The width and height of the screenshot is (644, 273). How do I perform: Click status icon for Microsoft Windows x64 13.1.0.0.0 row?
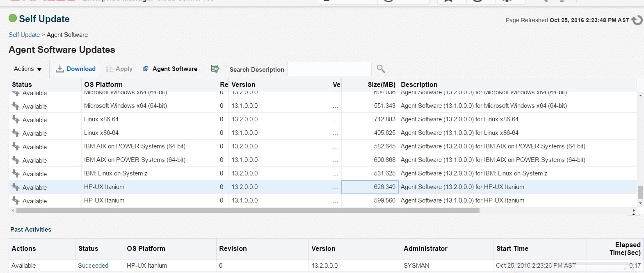click(x=16, y=106)
